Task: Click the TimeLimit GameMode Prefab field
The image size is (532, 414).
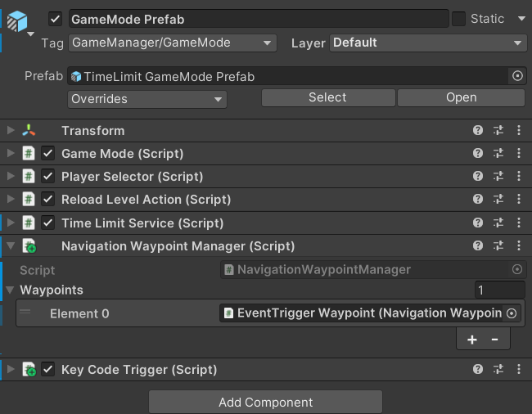Action: 297,76
